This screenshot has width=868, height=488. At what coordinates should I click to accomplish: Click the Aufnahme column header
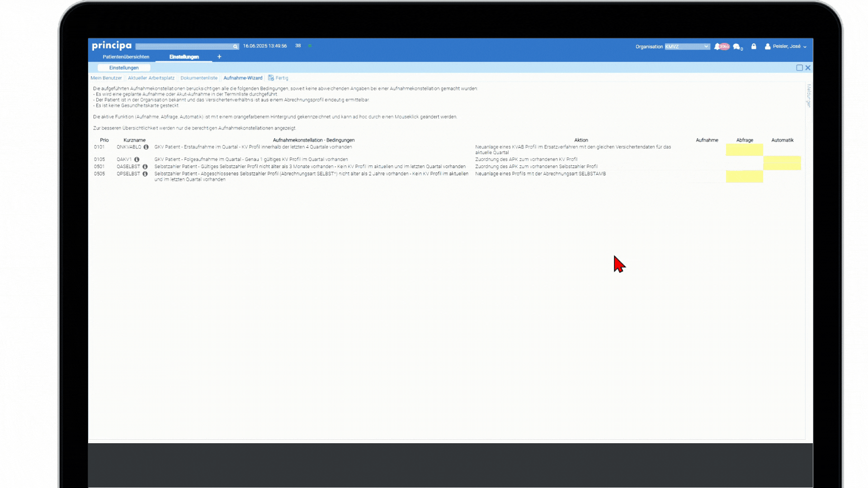(x=707, y=140)
